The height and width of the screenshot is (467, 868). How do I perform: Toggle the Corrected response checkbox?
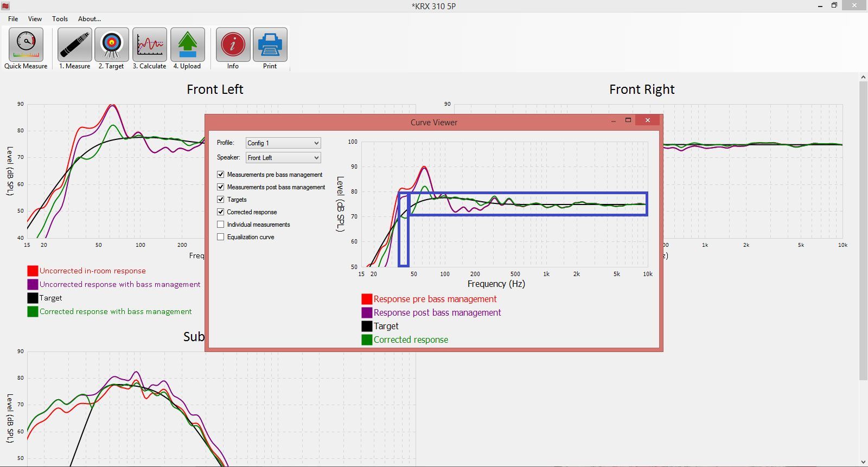(221, 212)
